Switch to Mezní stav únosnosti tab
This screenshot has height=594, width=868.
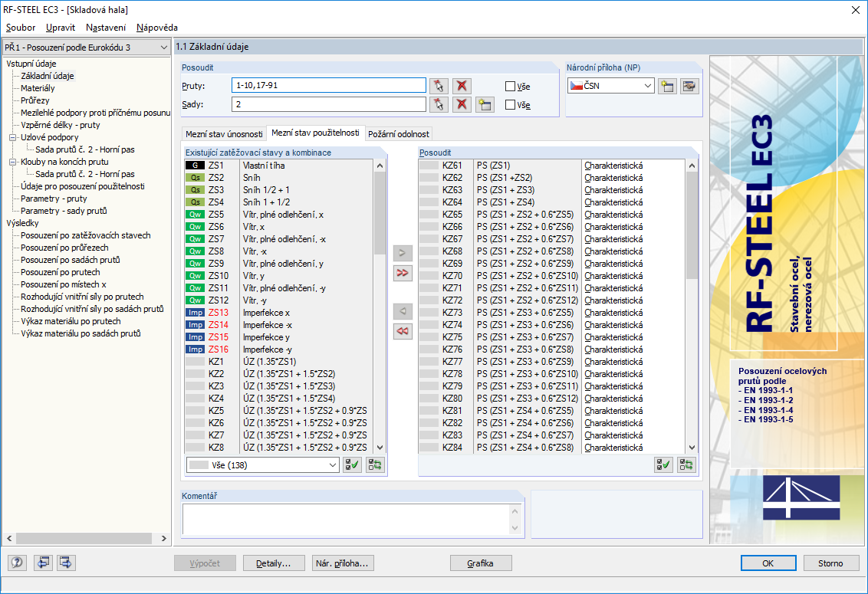(224, 134)
